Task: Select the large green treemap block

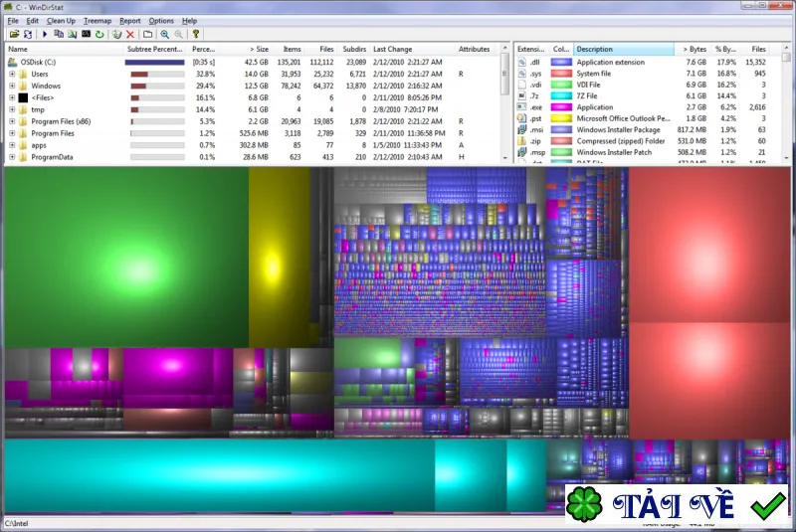Action: 126,258
